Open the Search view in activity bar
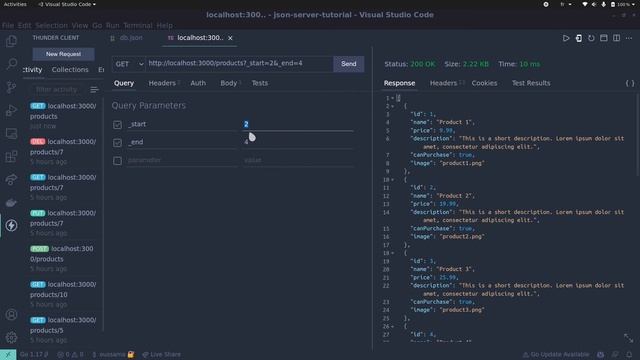The height and width of the screenshot is (360, 640). [x=11, y=64]
